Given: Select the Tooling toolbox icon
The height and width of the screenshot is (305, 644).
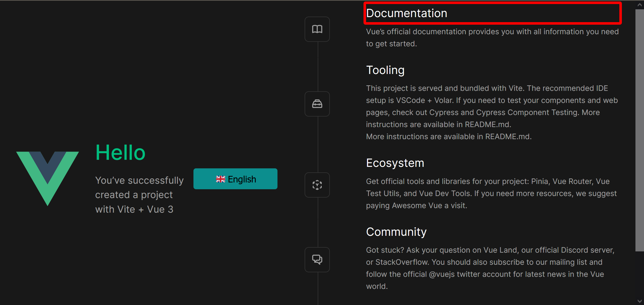Looking at the screenshot, I should coord(317,104).
